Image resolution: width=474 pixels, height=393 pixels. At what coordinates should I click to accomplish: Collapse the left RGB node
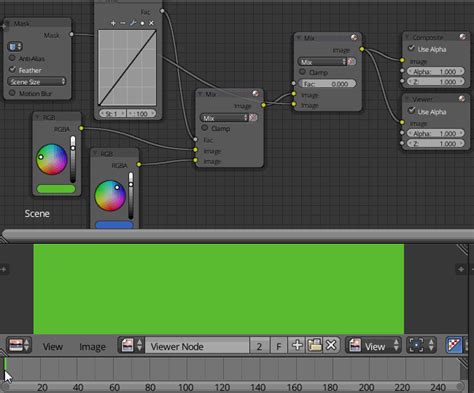point(37,117)
